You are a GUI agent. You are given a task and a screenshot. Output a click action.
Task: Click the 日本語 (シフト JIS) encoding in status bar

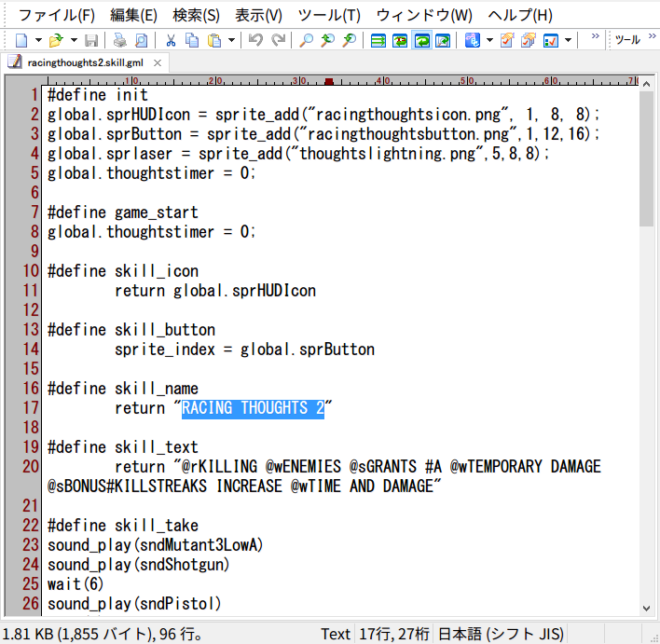click(x=501, y=634)
